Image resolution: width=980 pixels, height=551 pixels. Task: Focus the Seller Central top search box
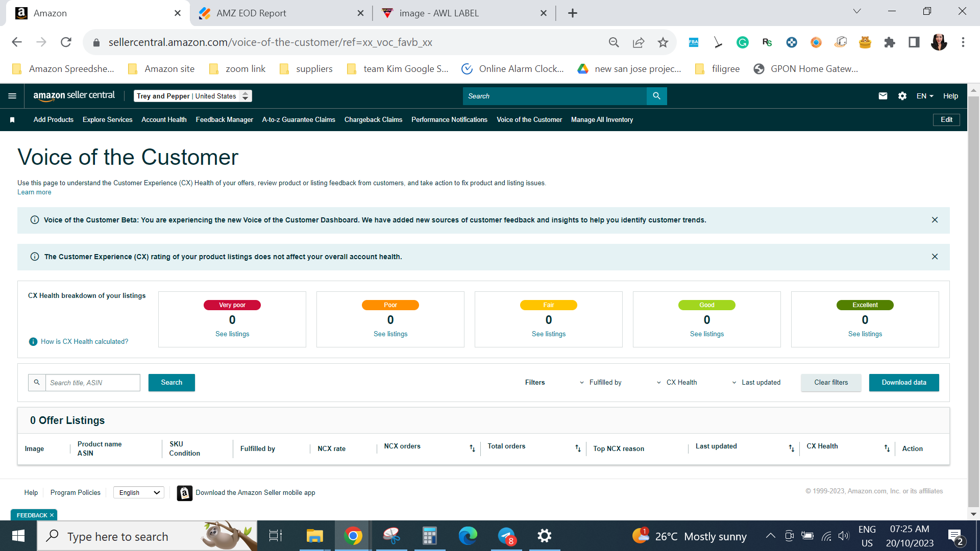(555, 96)
